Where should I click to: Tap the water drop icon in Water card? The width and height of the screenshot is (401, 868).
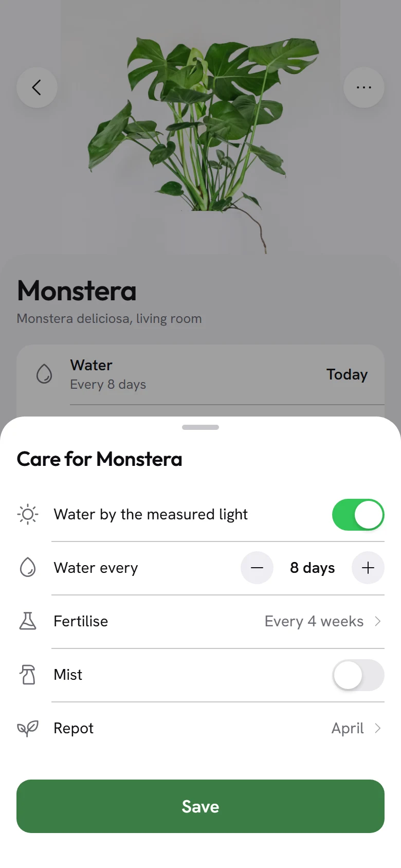click(44, 374)
